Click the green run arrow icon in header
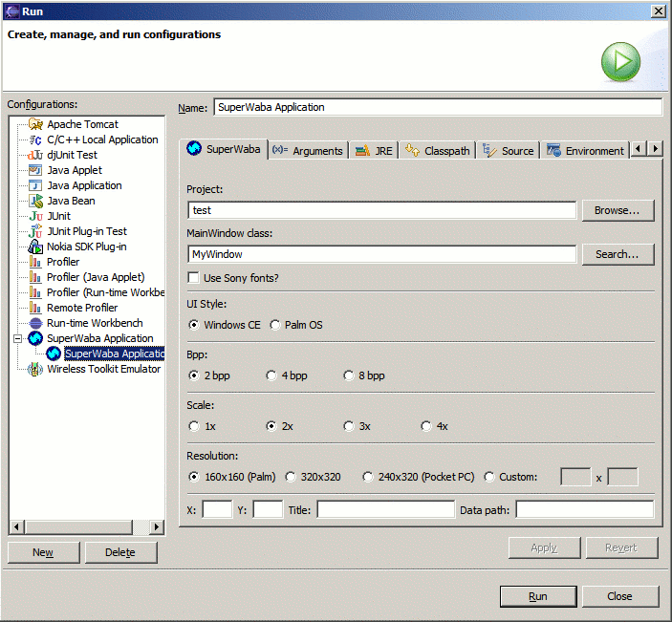Image resolution: width=672 pixels, height=622 pixels. [x=620, y=62]
